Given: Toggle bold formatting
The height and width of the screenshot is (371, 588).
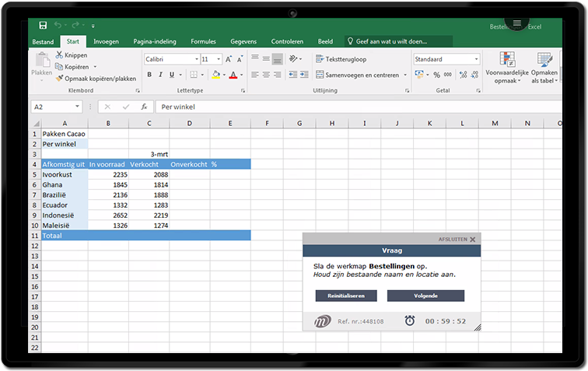Looking at the screenshot, I should pyautogui.click(x=149, y=75).
